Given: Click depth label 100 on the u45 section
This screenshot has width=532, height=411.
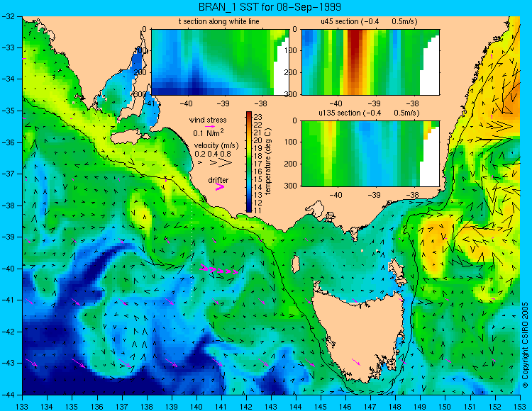Looking at the screenshot, I should point(291,51).
